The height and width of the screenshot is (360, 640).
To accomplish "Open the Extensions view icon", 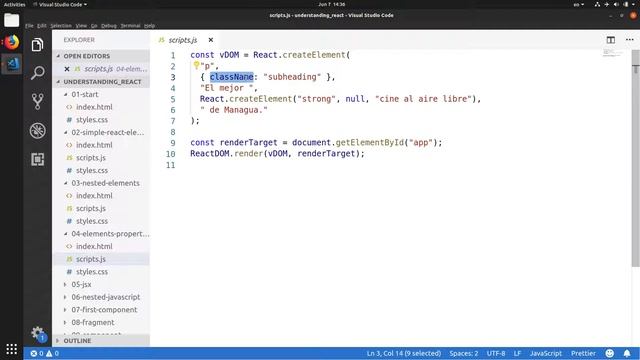I will click(x=38, y=159).
